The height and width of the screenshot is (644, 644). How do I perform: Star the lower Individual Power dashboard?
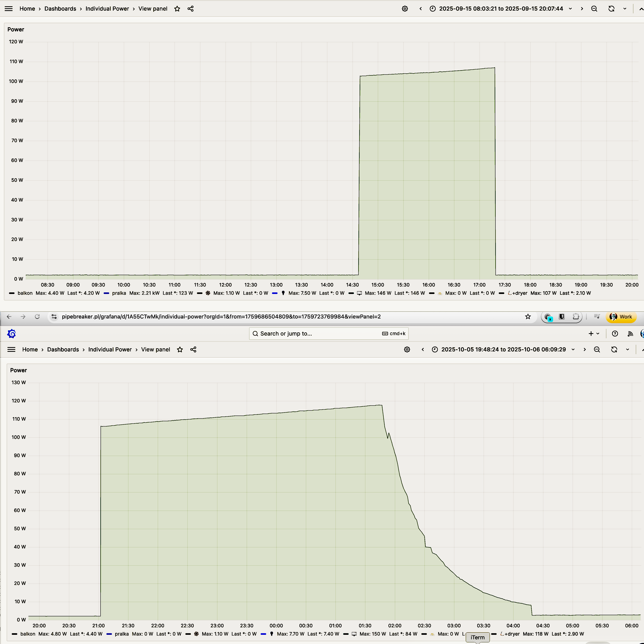(180, 349)
